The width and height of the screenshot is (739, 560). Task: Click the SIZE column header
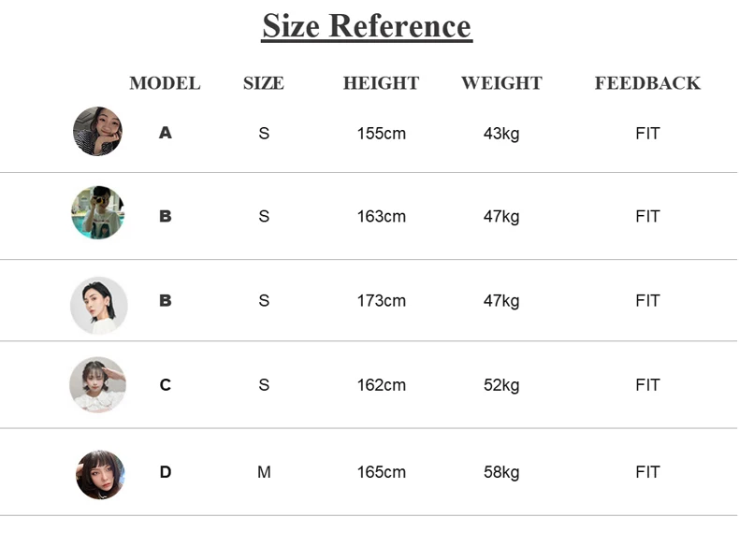pos(263,83)
